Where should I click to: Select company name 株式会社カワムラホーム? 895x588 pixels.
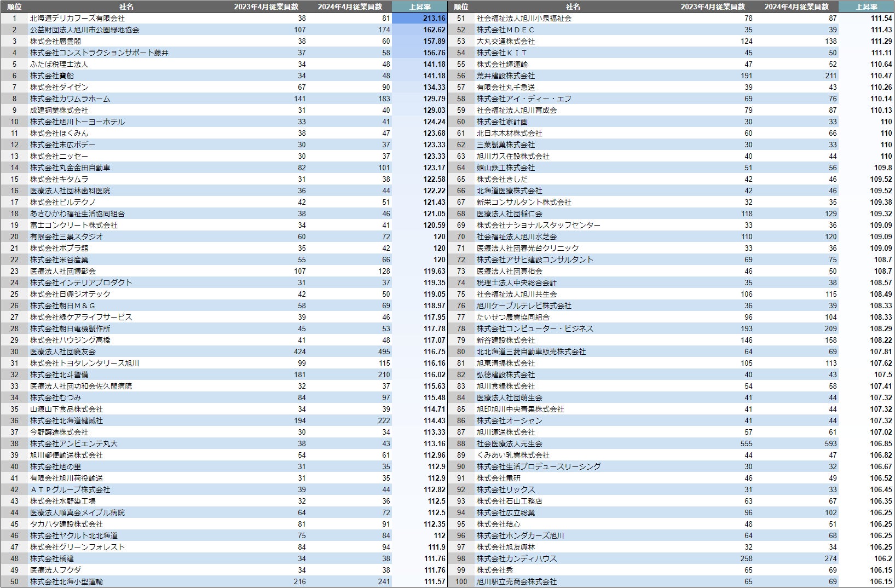[70, 99]
